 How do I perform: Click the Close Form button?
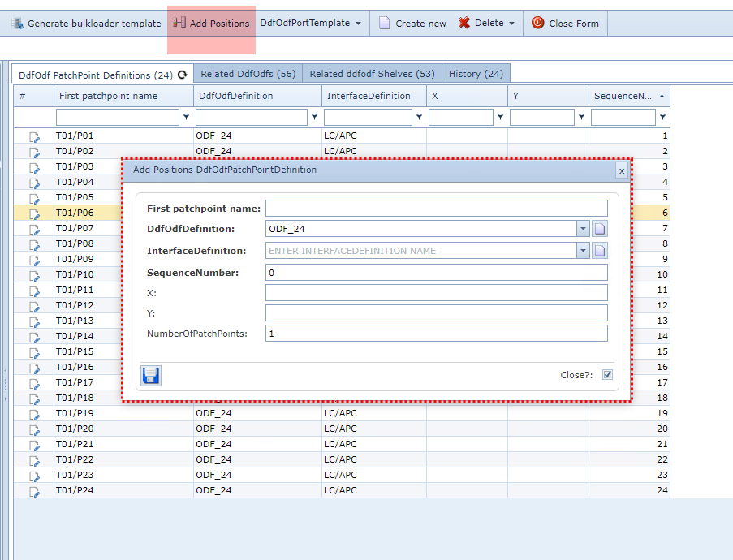coord(566,24)
